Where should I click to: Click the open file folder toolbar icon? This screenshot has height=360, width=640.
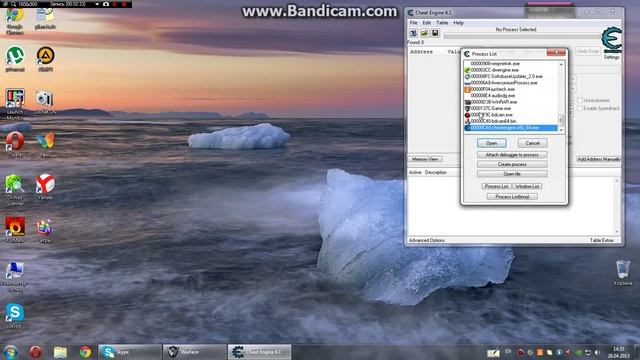[424, 33]
